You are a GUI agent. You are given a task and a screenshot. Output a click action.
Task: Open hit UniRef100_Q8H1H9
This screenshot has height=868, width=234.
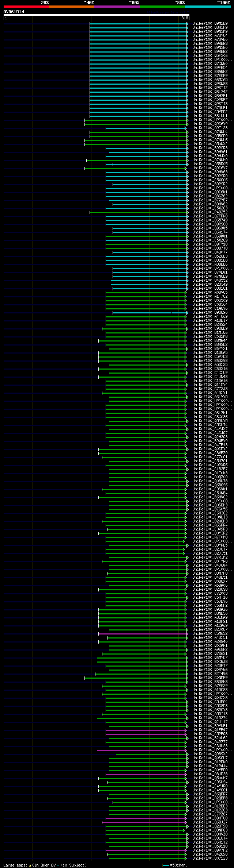coord(210,28)
